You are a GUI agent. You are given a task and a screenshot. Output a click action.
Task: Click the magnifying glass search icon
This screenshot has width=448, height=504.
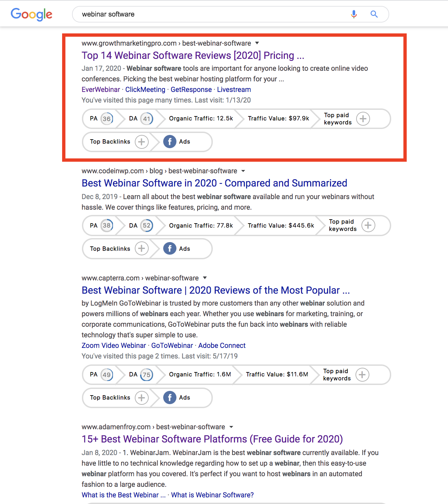(374, 14)
